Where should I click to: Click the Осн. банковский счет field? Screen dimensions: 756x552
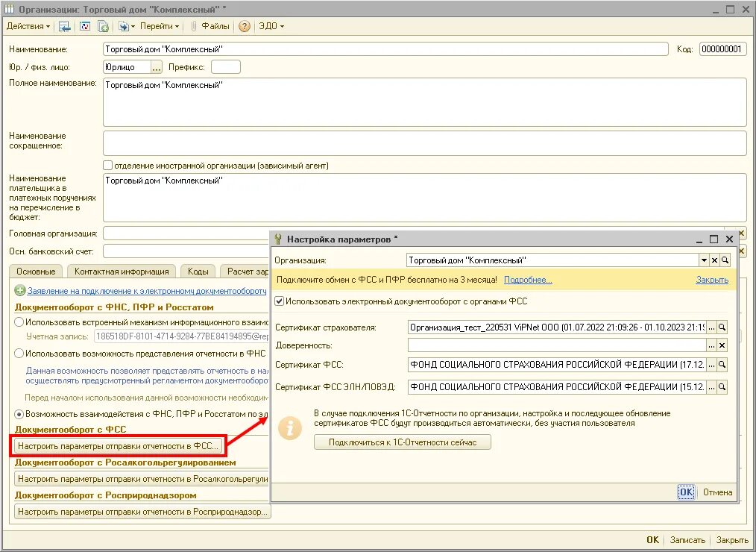(x=186, y=251)
